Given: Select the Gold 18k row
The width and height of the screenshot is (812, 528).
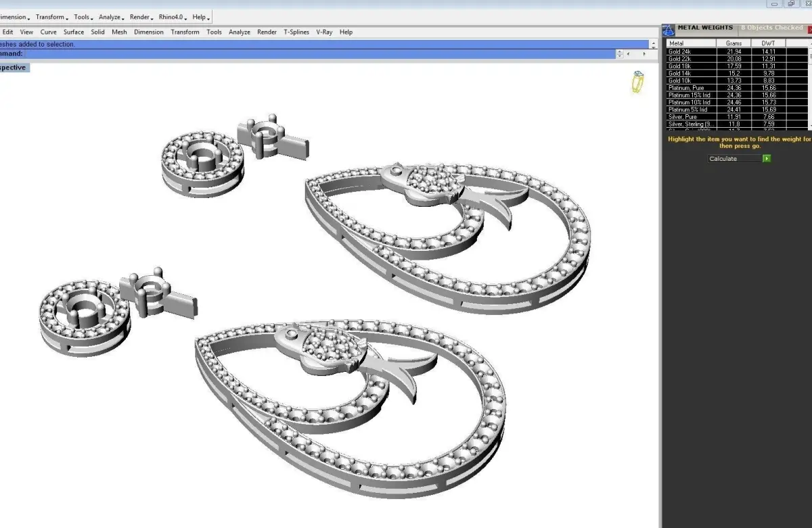Looking at the screenshot, I should click(737, 66).
